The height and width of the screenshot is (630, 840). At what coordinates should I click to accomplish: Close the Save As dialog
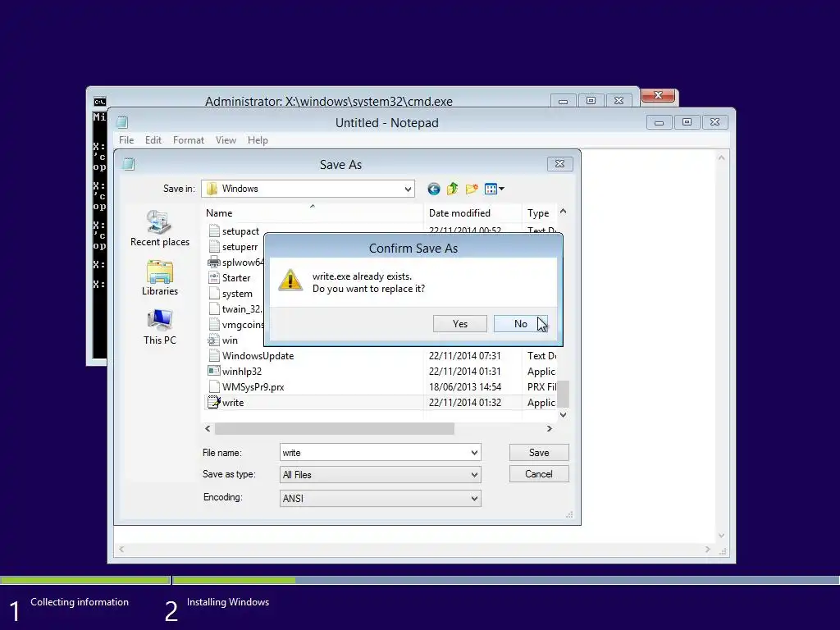[559, 164]
